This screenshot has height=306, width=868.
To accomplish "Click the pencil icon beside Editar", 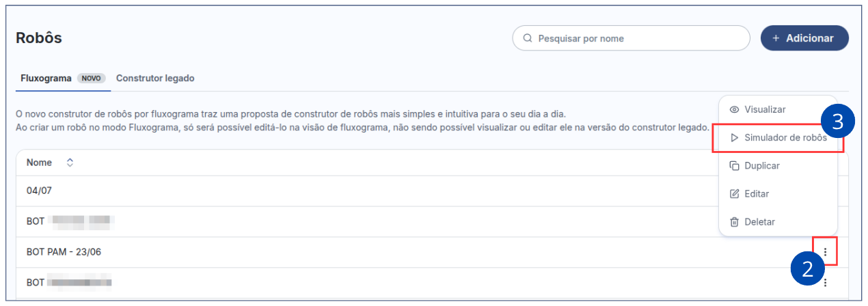I will [x=735, y=194].
